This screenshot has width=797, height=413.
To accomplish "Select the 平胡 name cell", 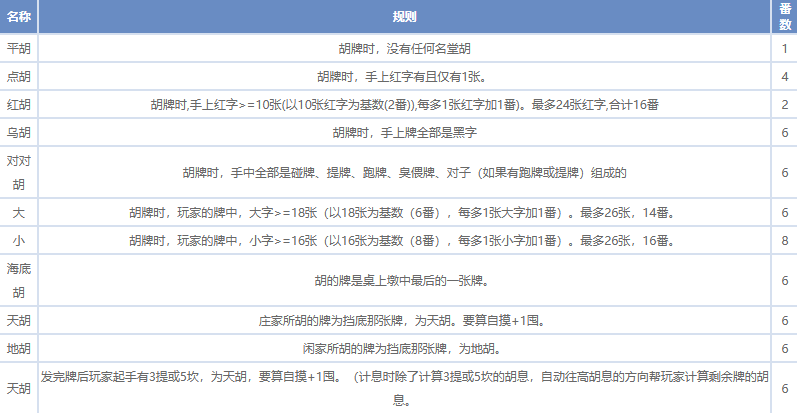I will pyautogui.click(x=18, y=48).
